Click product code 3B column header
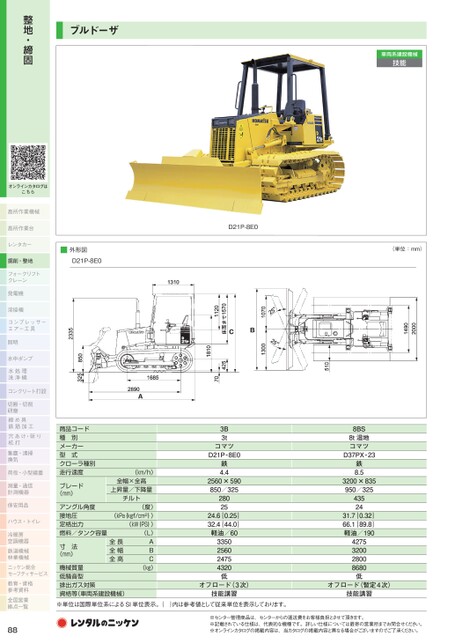The height and width of the screenshot is (644, 455). [224, 429]
